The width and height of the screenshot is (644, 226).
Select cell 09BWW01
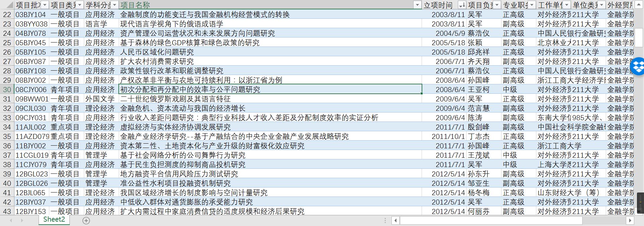click(31, 99)
